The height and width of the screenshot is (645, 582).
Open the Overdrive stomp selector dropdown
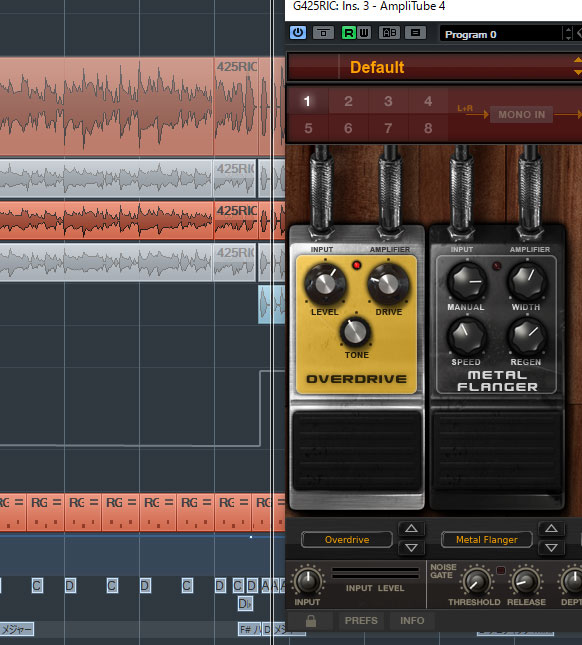point(347,539)
